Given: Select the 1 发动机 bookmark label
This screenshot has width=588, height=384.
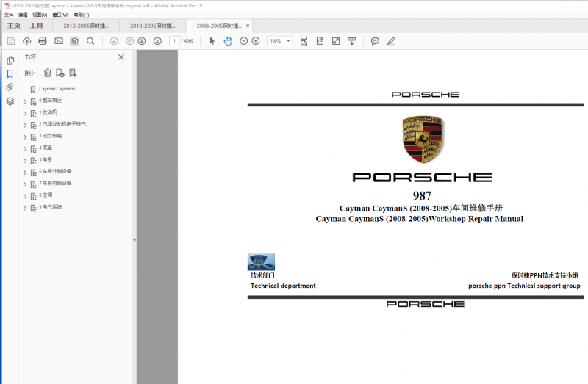Looking at the screenshot, I should [48, 112].
